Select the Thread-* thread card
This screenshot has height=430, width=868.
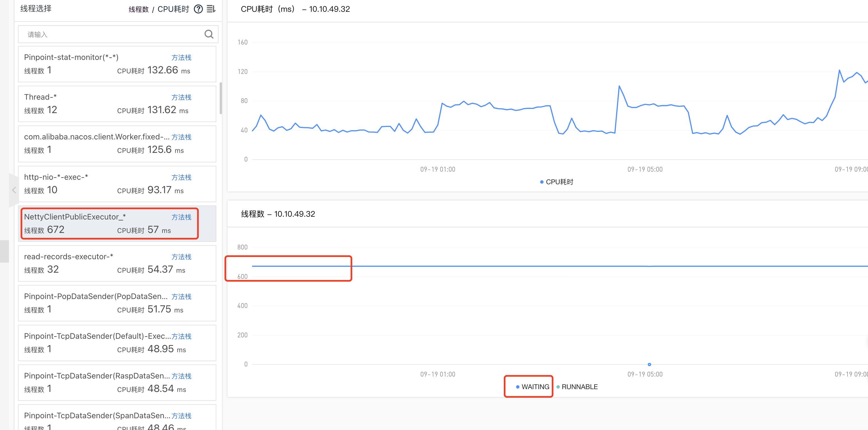click(117, 104)
